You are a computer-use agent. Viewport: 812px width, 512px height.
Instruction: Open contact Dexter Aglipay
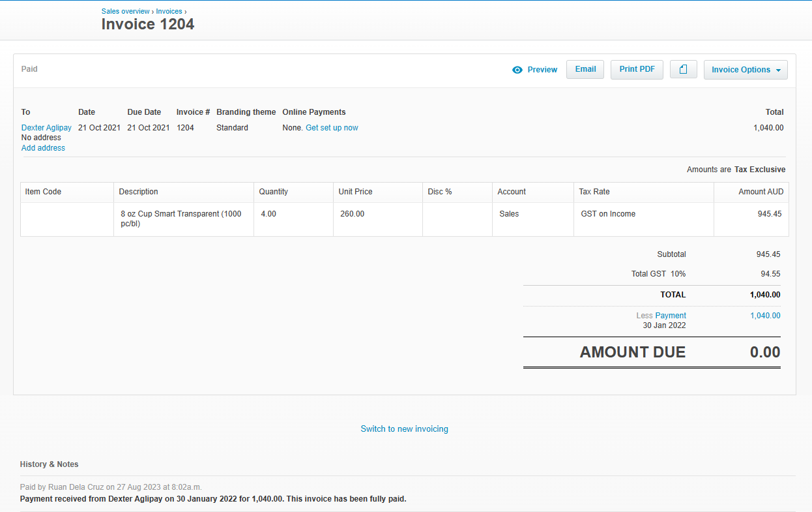tap(46, 128)
